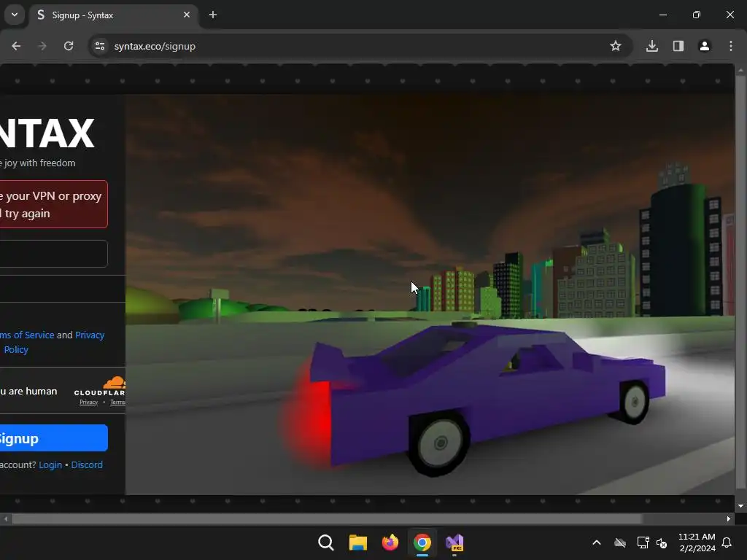Open clock showing 11:21 AM
This screenshot has height=560, width=747.
[697, 542]
